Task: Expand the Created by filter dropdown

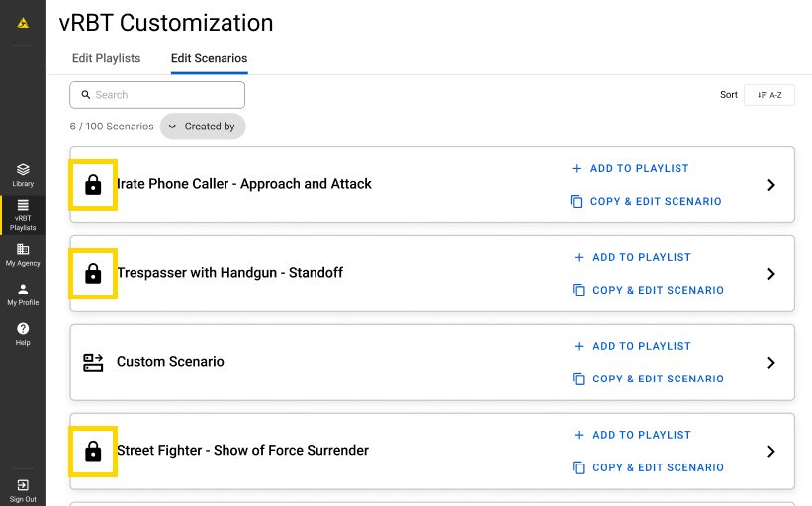Action: [203, 126]
